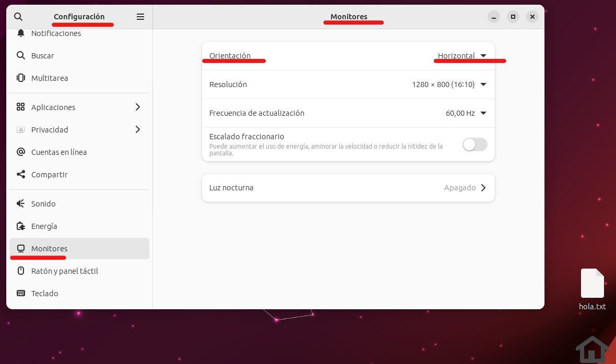Image resolution: width=616 pixels, height=364 pixels.
Task: Open the hamburger menu in sidebar header
Action: pos(140,17)
